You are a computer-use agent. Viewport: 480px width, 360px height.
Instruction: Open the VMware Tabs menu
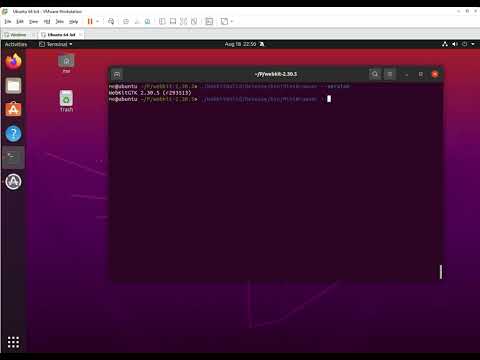coord(60,22)
